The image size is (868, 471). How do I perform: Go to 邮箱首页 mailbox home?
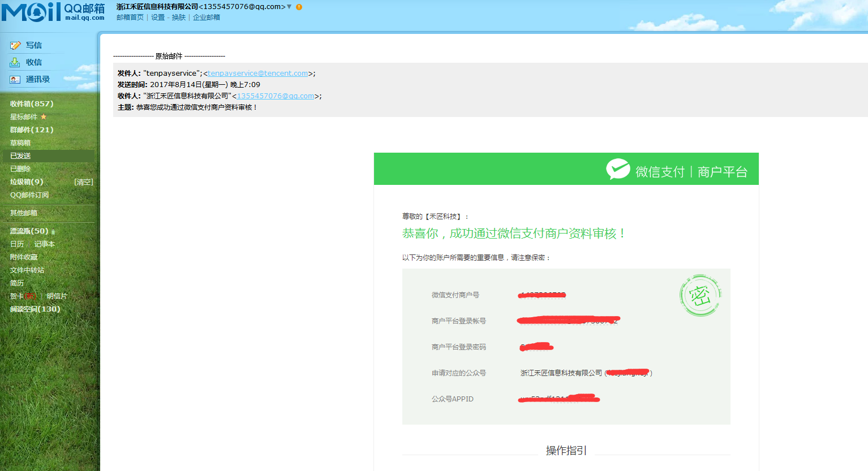pos(130,18)
